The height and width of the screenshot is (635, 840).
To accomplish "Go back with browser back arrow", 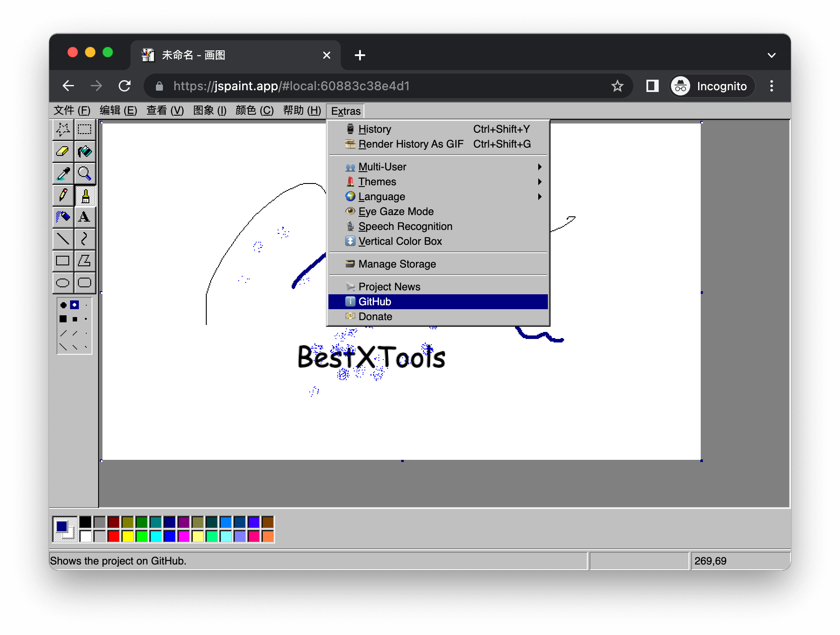I will (68, 86).
